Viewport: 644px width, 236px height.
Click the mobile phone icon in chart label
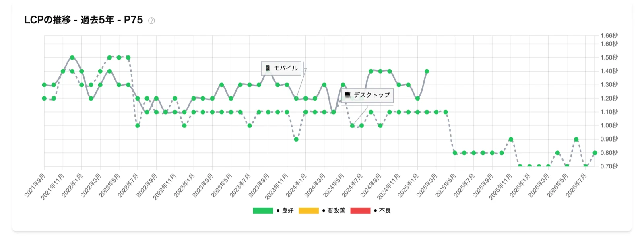point(268,68)
